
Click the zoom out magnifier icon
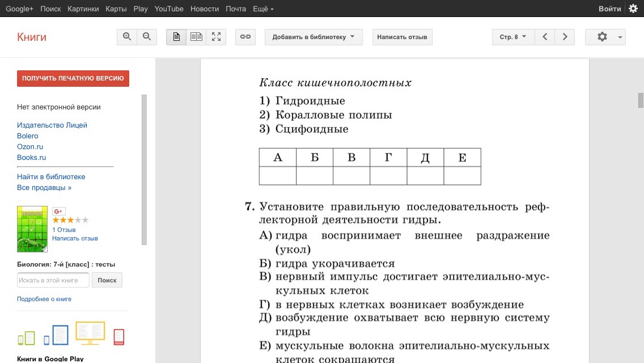point(147,37)
